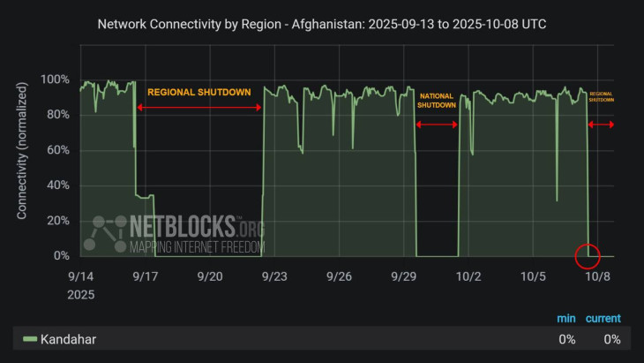Click the NATIONAL SHUTDOWN annotation label
The image size is (644, 363).
click(438, 100)
